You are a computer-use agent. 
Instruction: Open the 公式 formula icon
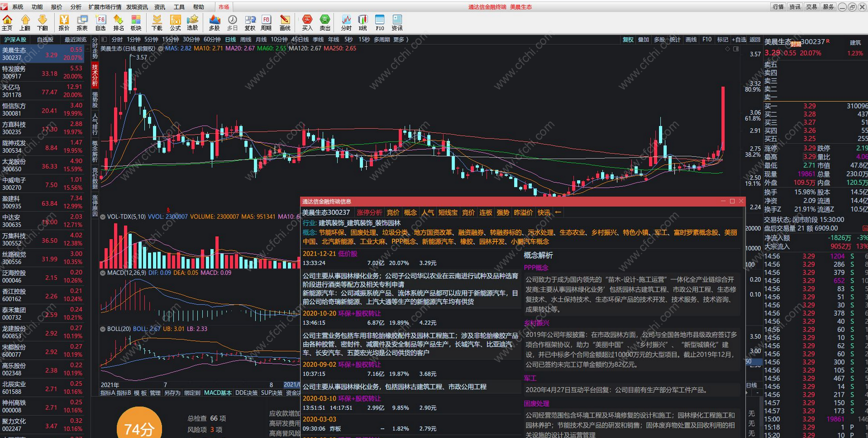pyautogui.click(x=175, y=22)
